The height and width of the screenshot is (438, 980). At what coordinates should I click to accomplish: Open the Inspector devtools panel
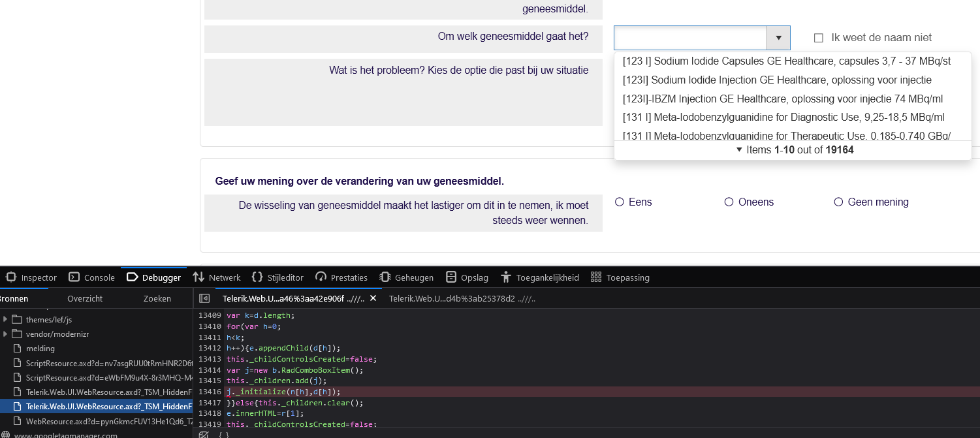click(31, 277)
